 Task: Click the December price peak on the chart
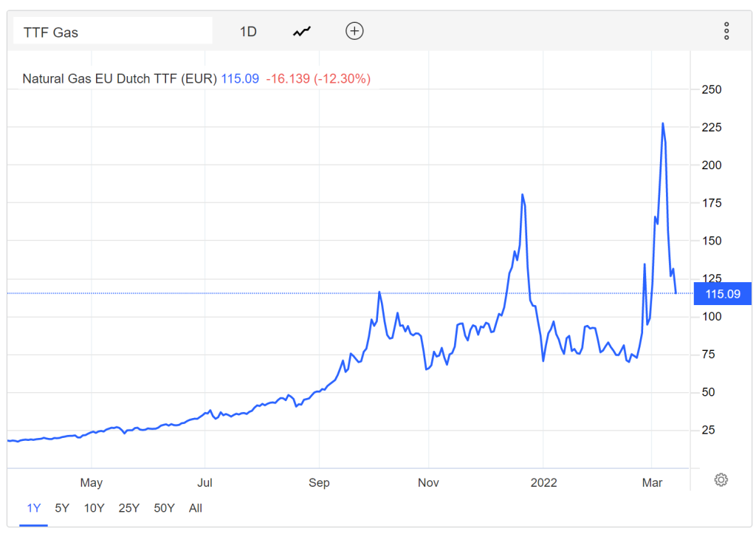pyautogui.click(x=523, y=194)
